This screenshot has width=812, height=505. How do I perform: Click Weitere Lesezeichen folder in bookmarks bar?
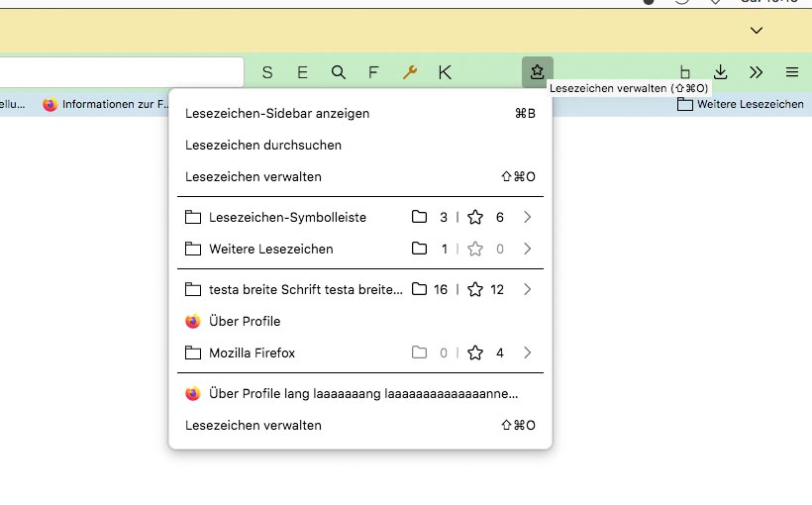(741, 104)
